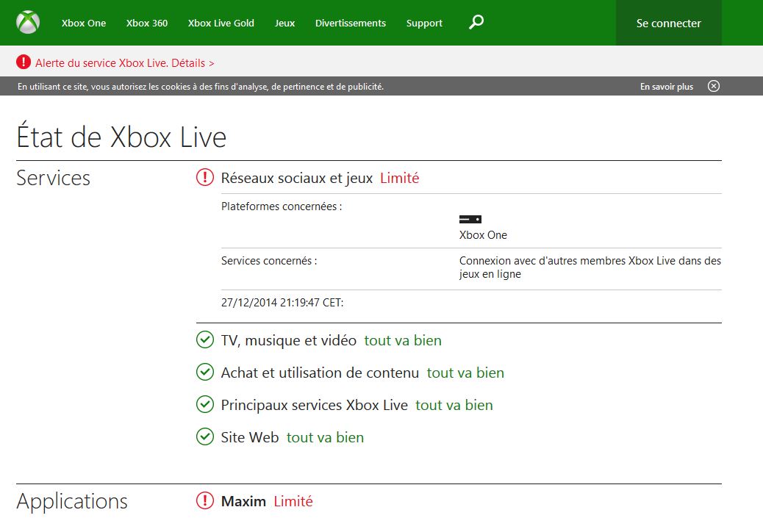763x532 pixels.
Task: Click warning icon beside Maxim
Action: pyautogui.click(x=205, y=500)
